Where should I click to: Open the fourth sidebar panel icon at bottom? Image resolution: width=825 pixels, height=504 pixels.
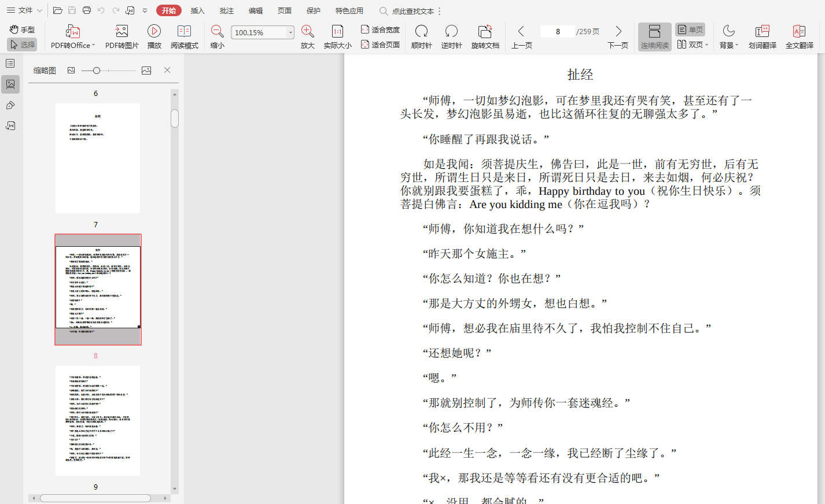point(10,126)
